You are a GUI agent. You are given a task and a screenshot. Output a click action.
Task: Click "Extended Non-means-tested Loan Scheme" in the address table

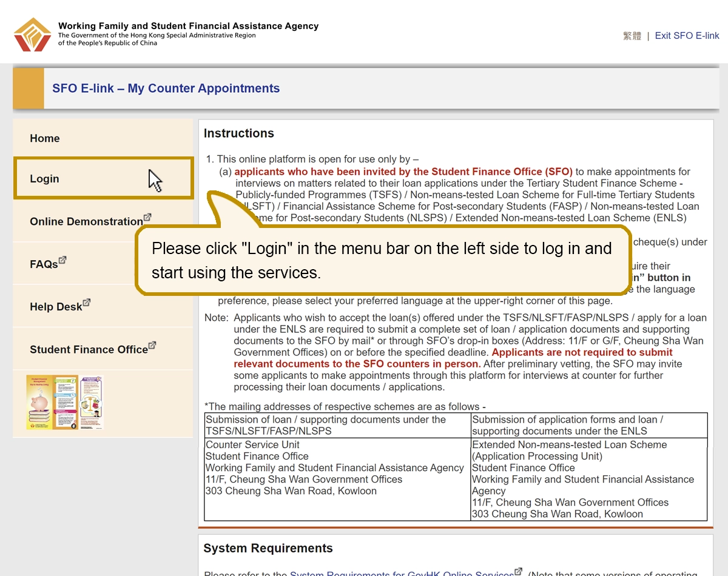coord(569,444)
